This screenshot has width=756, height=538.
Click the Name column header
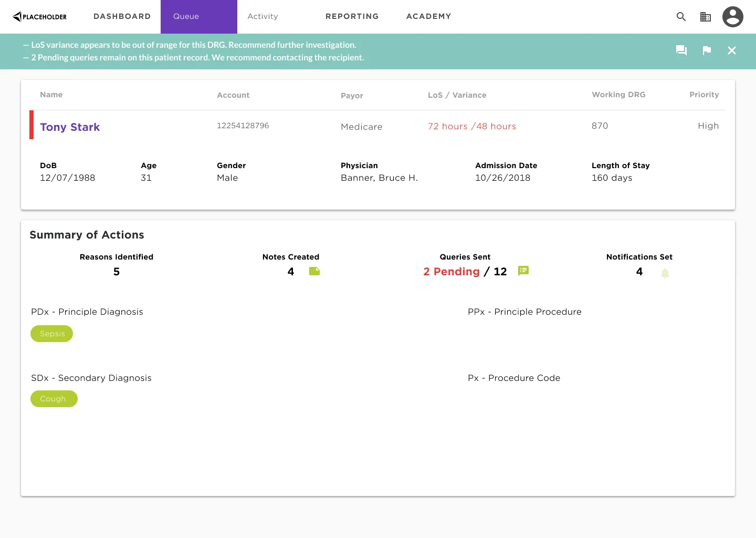coord(51,95)
